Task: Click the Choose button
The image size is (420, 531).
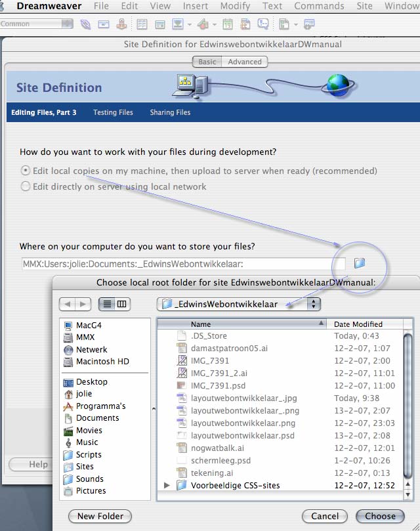Action: tap(380, 516)
